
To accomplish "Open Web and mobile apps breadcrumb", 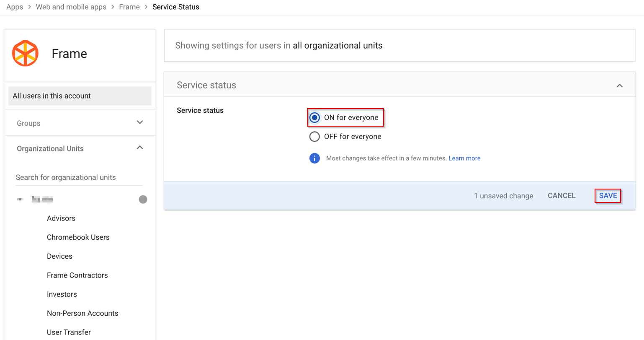I will pyautogui.click(x=71, y=7).
